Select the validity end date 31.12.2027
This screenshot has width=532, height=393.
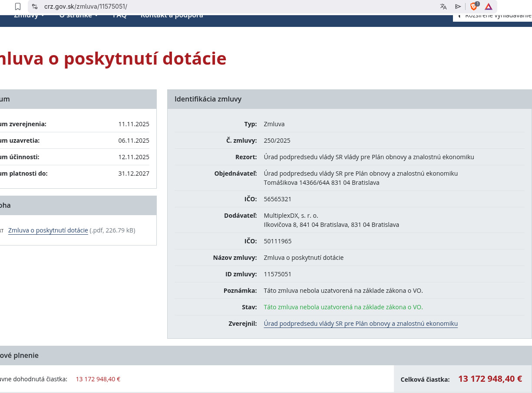coord(134,174)
